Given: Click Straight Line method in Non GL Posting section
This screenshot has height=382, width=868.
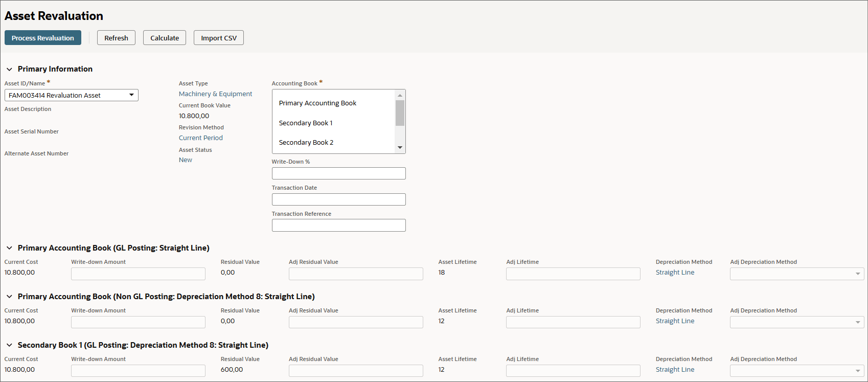Looking at the screenshot, I should (x=675, y=321).
